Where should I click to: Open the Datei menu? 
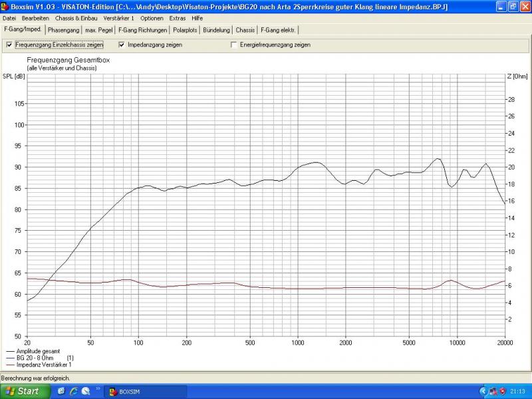point(9,18)
